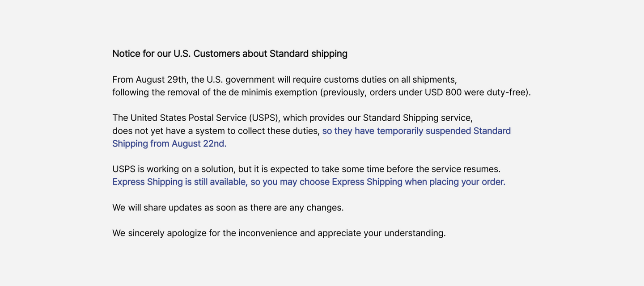Viewport: 644px width, 286px height.
Task: Click 'We will share updates' sentence
Action: click(x=228, y=208)
